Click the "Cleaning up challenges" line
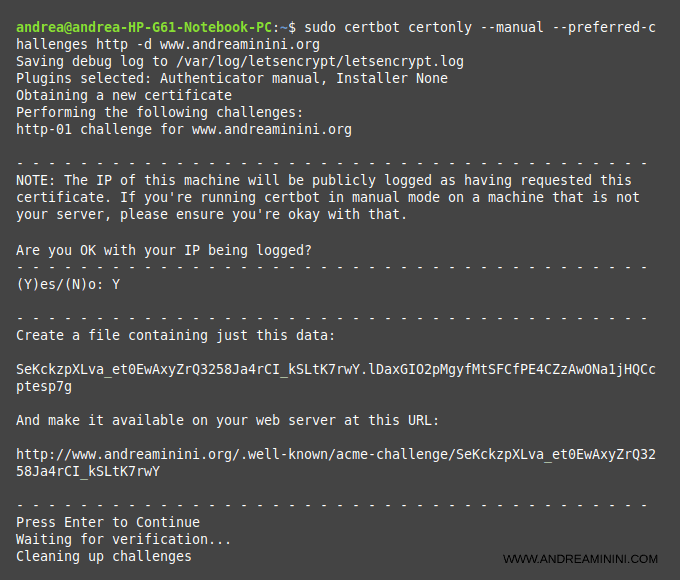The width and height of the screenshot is (680, 580). pyautogui.click(x=104, y=556)
